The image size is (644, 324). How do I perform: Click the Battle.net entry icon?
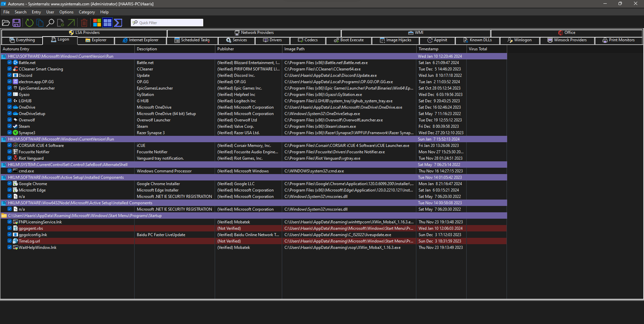[x=15, y=63]
